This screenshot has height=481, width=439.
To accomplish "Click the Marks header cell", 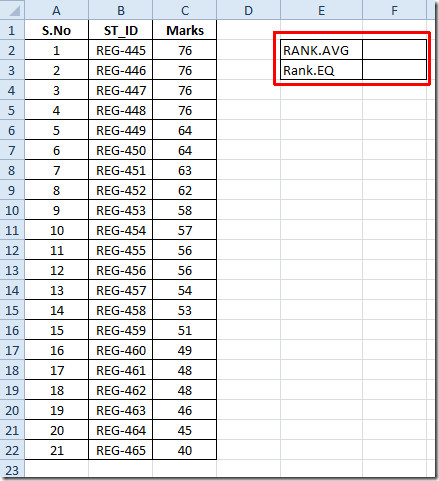I will click(x=185, y=30).
